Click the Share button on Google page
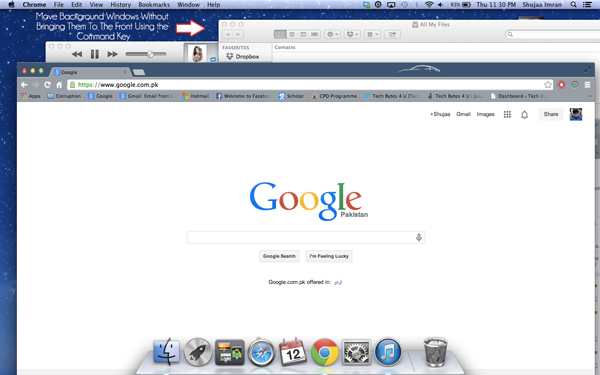600x375 pixels. coord(551,114)
